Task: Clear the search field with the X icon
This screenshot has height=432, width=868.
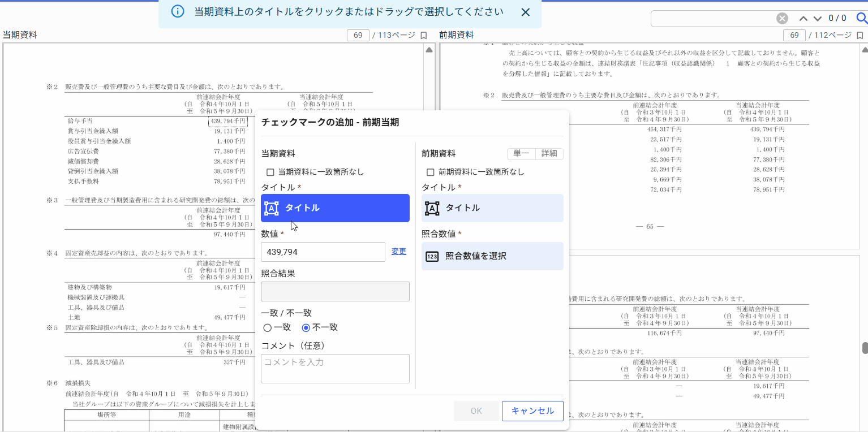Action: coord(782,19)
